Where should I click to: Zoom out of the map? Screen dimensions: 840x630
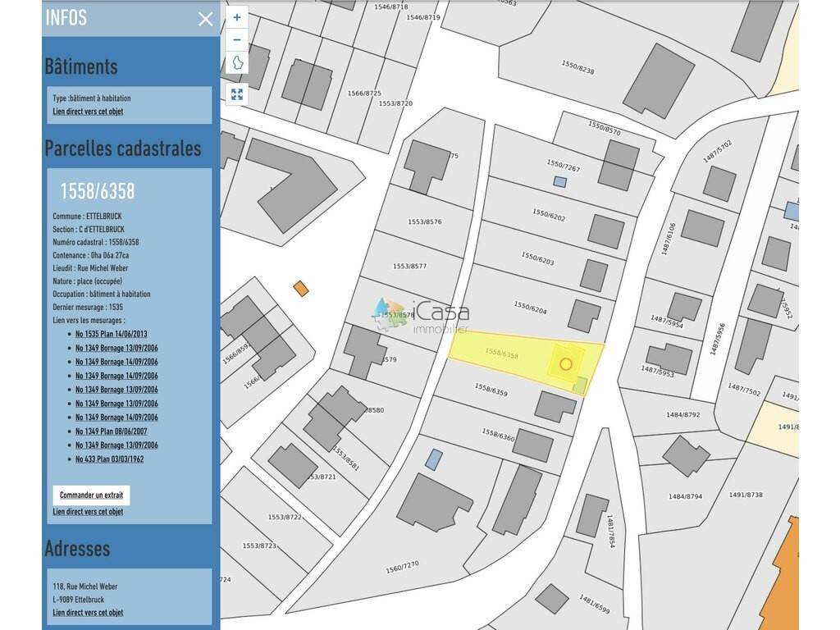pyautogui.click(x=237, y=39)
